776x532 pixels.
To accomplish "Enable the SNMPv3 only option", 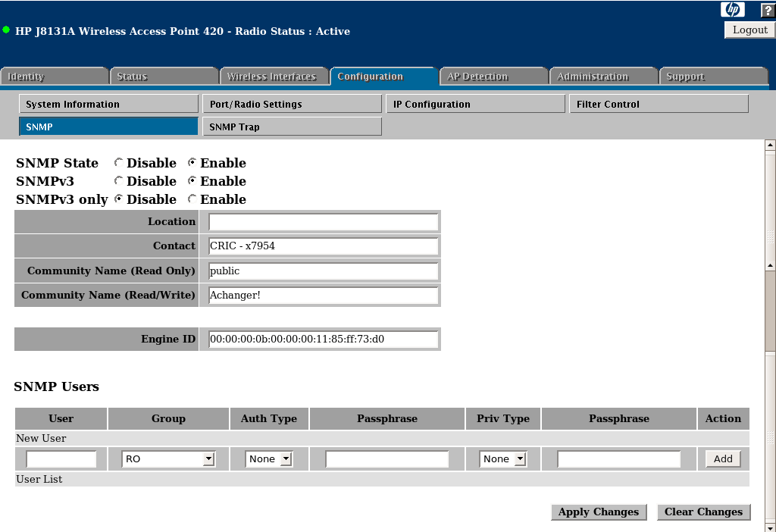I will (192, 199).
